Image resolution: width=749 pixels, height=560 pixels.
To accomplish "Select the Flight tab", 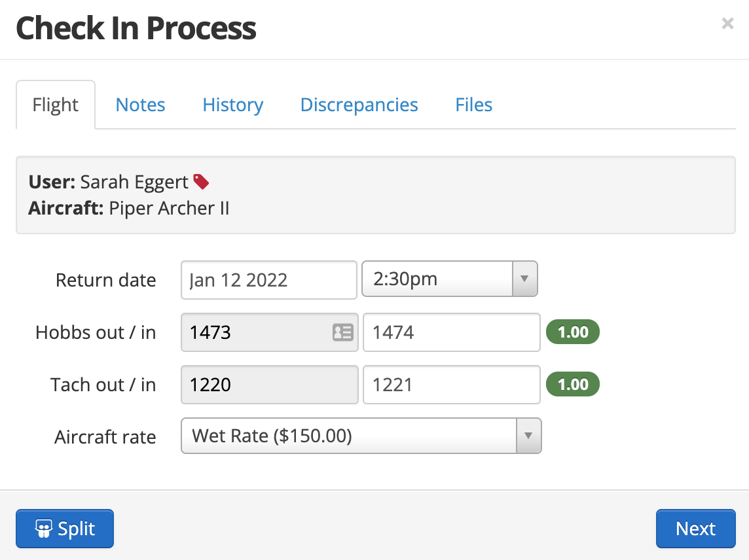I will point(56,105).
